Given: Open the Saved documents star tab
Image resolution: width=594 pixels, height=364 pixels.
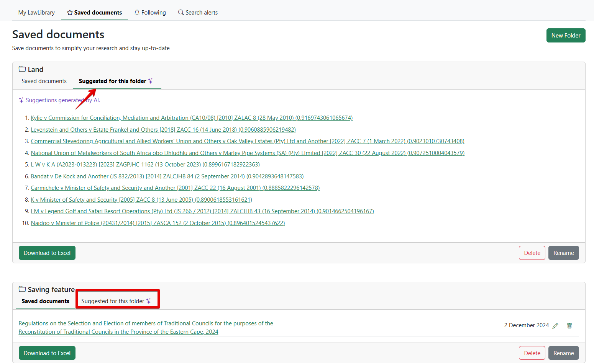Looking at the screenshot, I should click(x=94, y=13).
